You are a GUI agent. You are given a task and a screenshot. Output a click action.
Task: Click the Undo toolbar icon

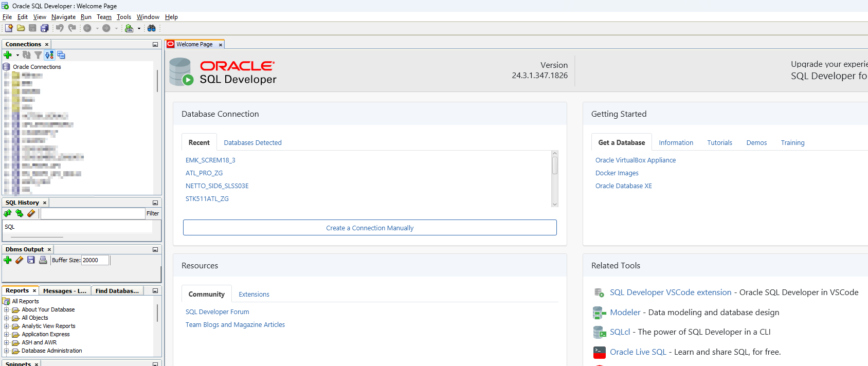[x=60, y=28]
